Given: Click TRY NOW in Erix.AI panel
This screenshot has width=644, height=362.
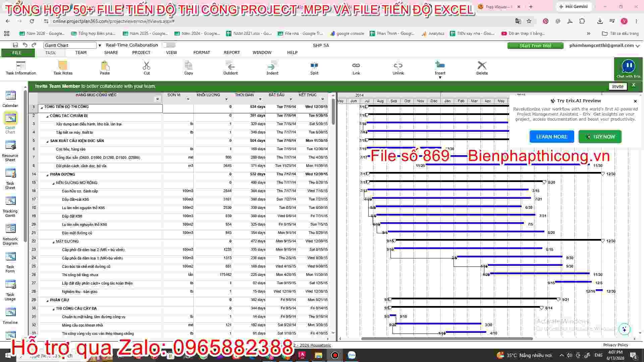Looking at the screenshot, I should pyautogui.click(x=600, y=137).
